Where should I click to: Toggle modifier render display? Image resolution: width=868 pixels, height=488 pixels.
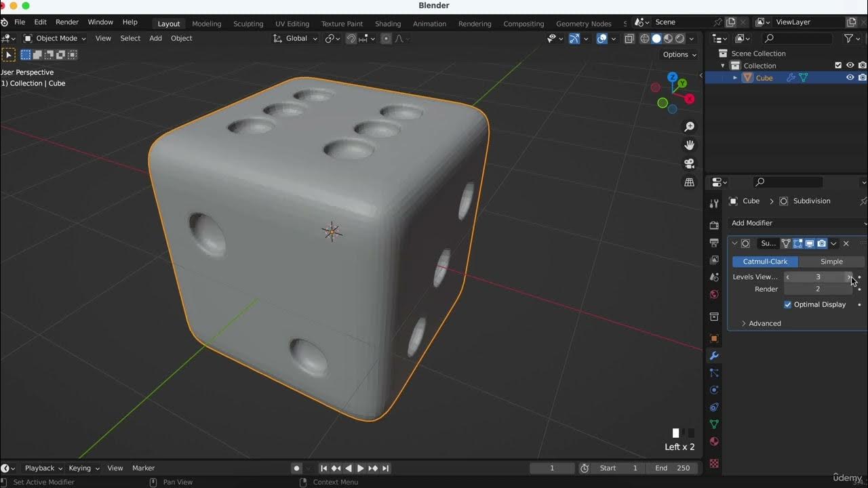coord(822,243)
